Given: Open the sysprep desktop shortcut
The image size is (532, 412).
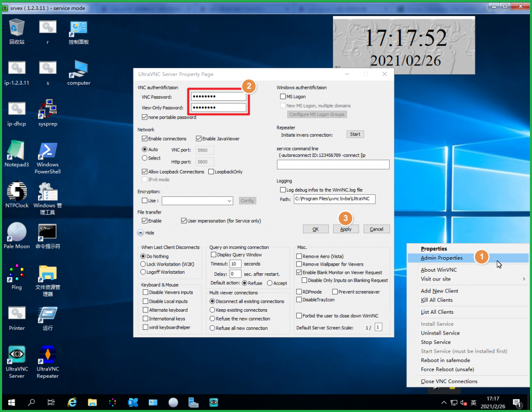Looking at the screenshot, I should [47, 110].
